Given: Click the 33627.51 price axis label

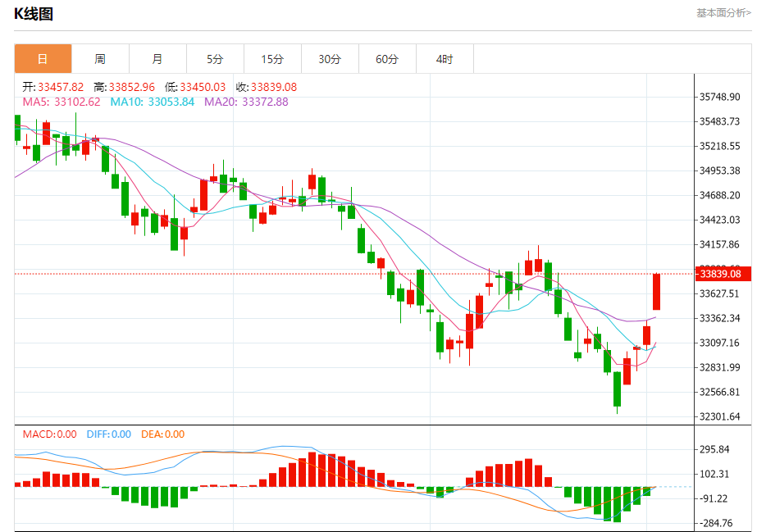Looking at the screenshot, I should 720,293.
